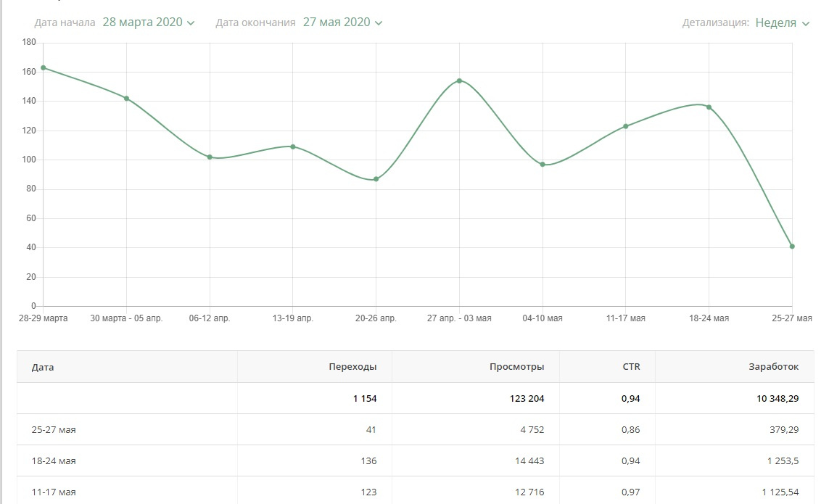
Task: Click the x-axis label '13-19 апр.'
Action: point(293,318)
